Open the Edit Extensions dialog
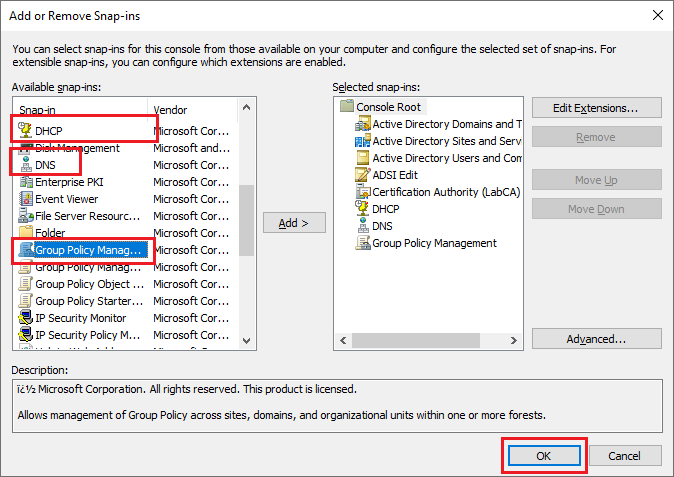 [x=596, y=107]
